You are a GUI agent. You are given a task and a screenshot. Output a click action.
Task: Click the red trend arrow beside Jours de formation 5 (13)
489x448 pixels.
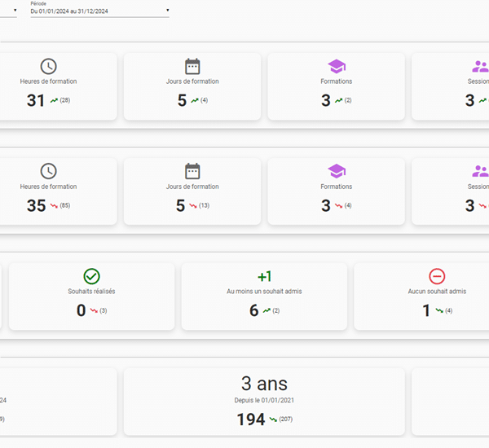click(x=193, y=206)
